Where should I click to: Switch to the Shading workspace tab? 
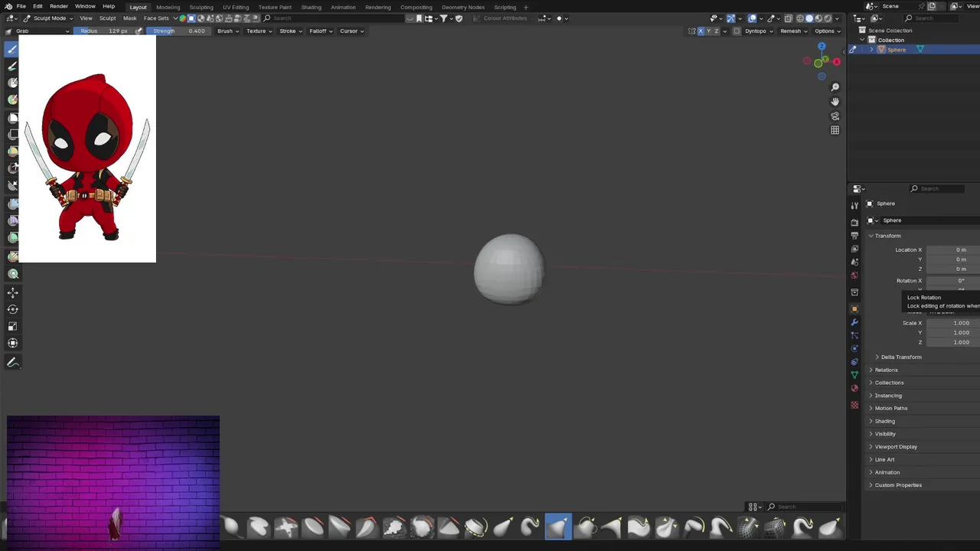click(312, 7)
